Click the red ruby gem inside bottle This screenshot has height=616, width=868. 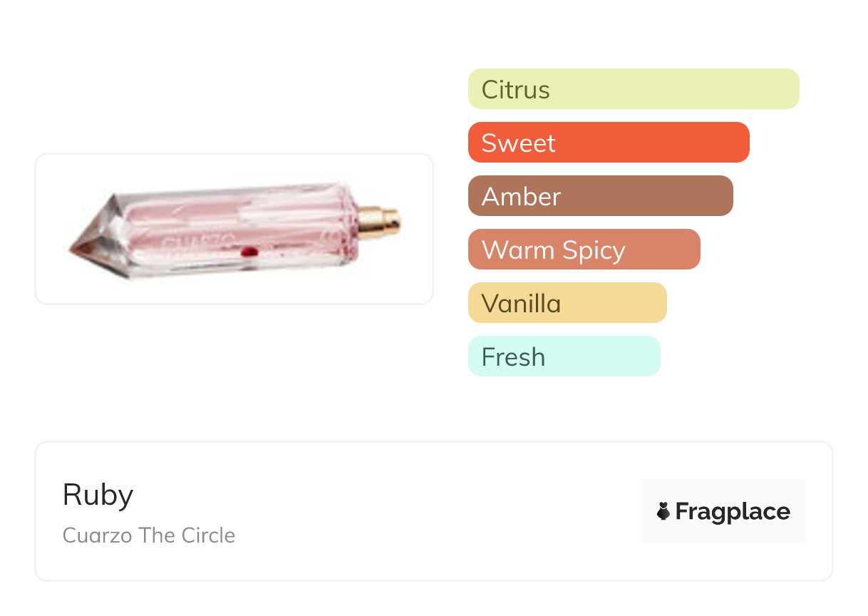tap(249, 251)
